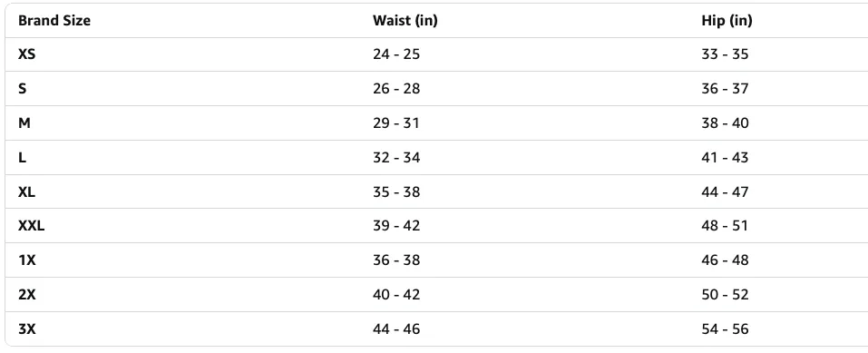Image resolution: width=868 pixels, height=353 pixels.
Task: Click hip value 50 - 52
Action: coord(726,294)
